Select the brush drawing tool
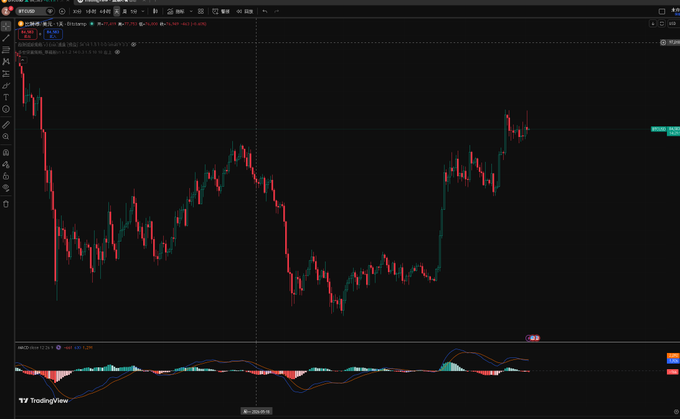This screenshot has width=680, height=419. tap(6, 85)
